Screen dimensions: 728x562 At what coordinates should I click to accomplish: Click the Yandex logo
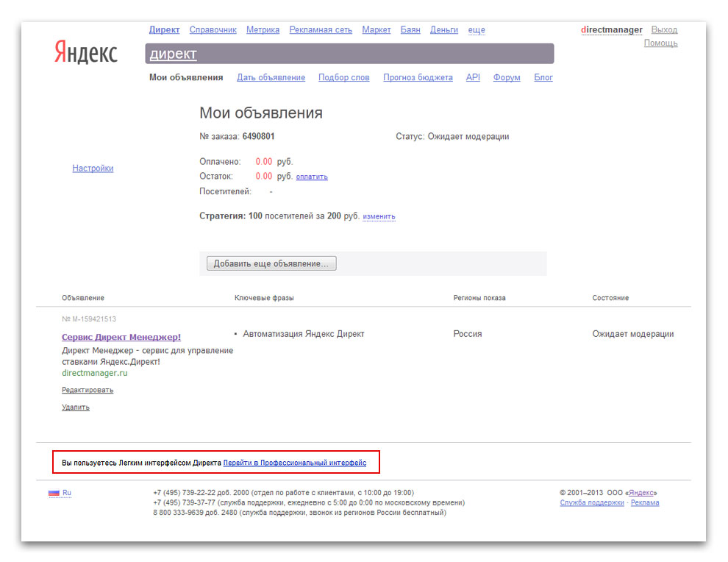point(85,52)
